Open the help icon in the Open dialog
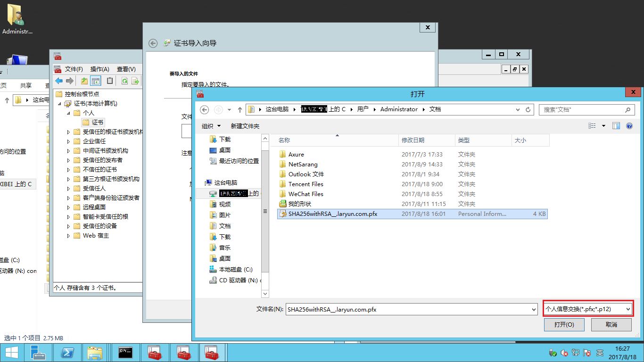The height and width of the screenshot is (362, 644). [629, 126]
